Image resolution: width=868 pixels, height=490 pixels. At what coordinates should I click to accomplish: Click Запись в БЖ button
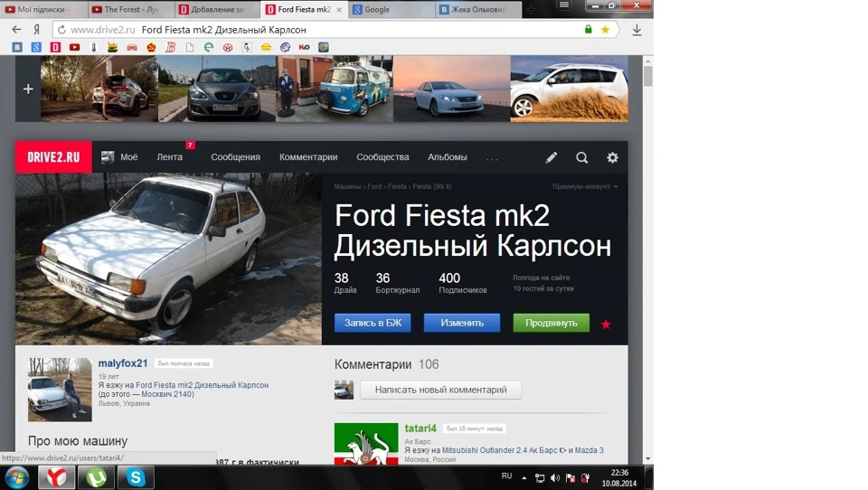click(373, 323)
